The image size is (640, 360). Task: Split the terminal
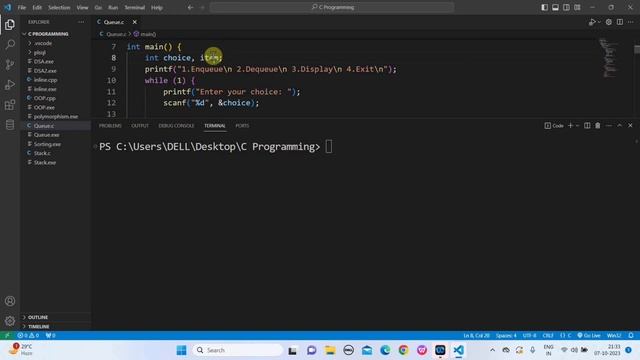click(x=587, y=126)
